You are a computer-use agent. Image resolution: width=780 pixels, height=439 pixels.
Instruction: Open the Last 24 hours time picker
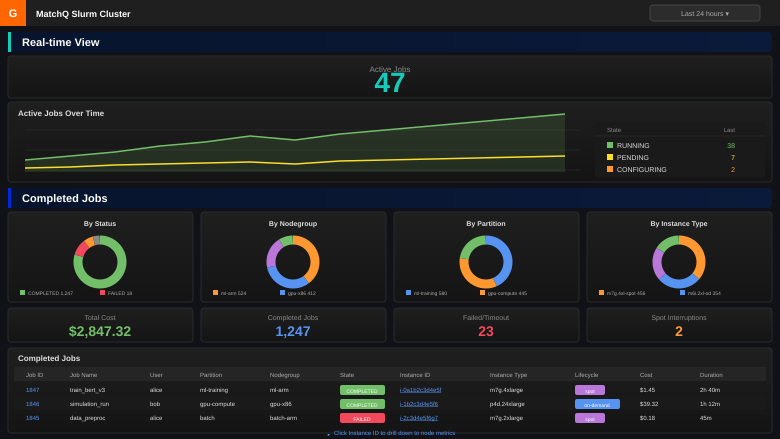[x=704, y=13]
